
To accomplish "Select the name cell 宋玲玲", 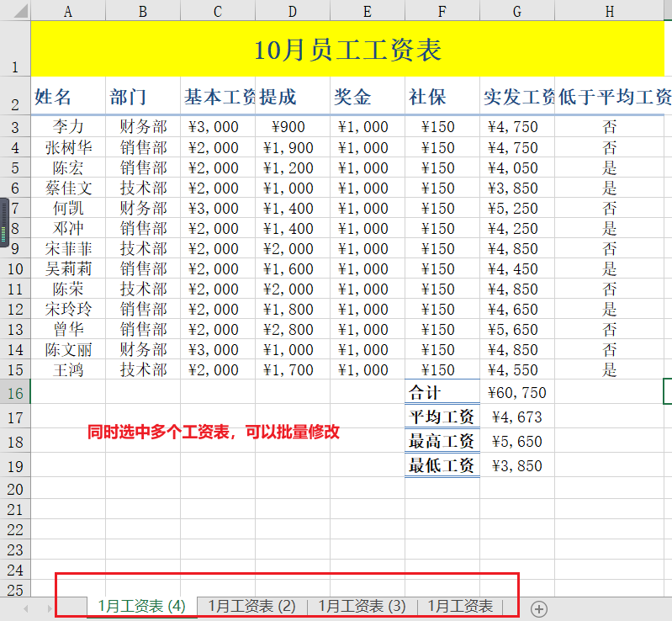I will pyautogui.click(x=68, y=309).
